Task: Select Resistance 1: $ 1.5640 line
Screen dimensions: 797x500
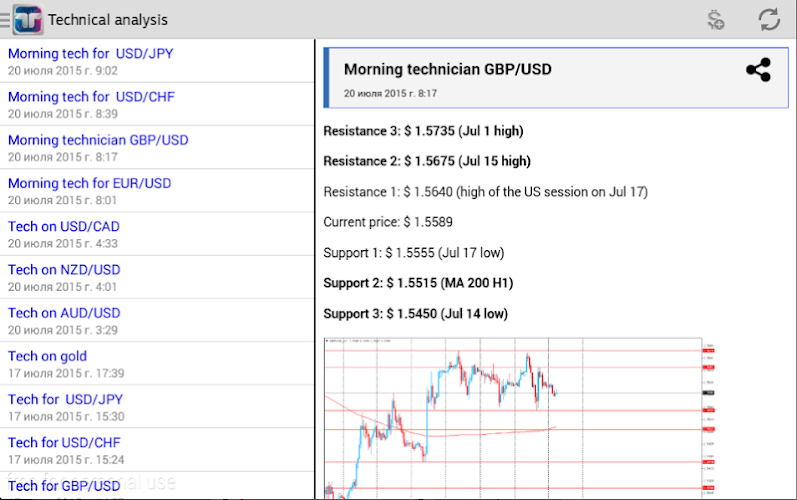Action: coord(485,192)
